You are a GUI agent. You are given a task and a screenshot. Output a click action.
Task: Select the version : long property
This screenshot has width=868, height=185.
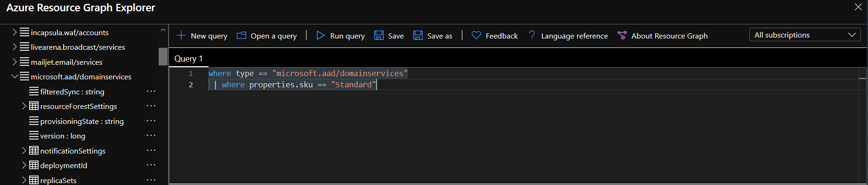point(63,136)
